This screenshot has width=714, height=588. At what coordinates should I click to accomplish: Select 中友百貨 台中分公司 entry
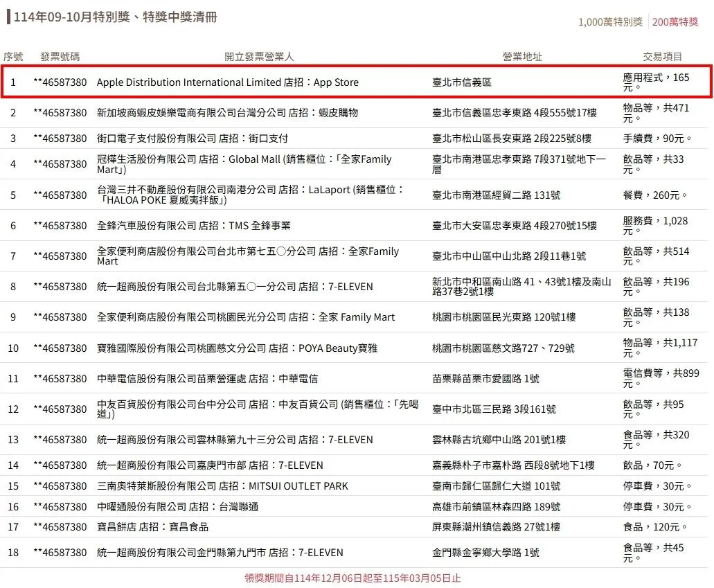[258, 409]
